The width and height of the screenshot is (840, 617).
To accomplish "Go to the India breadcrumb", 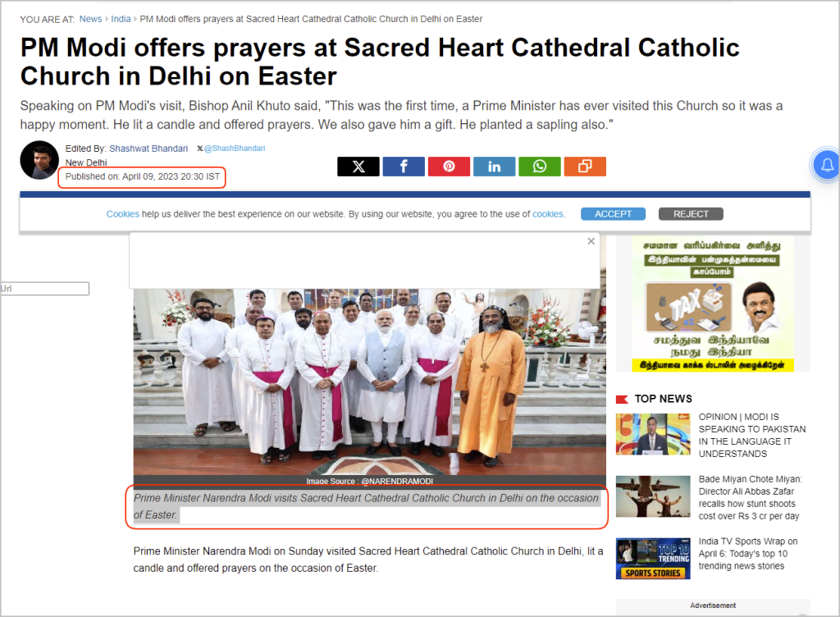I will tap(121, 20).
